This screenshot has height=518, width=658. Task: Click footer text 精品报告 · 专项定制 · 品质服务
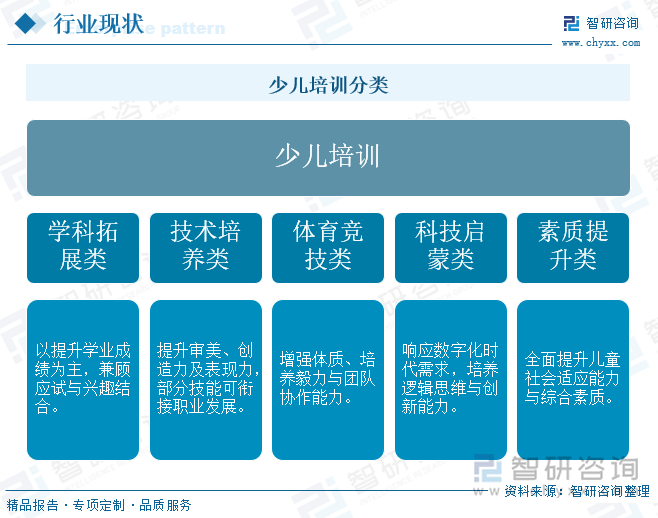pos(99,505)
